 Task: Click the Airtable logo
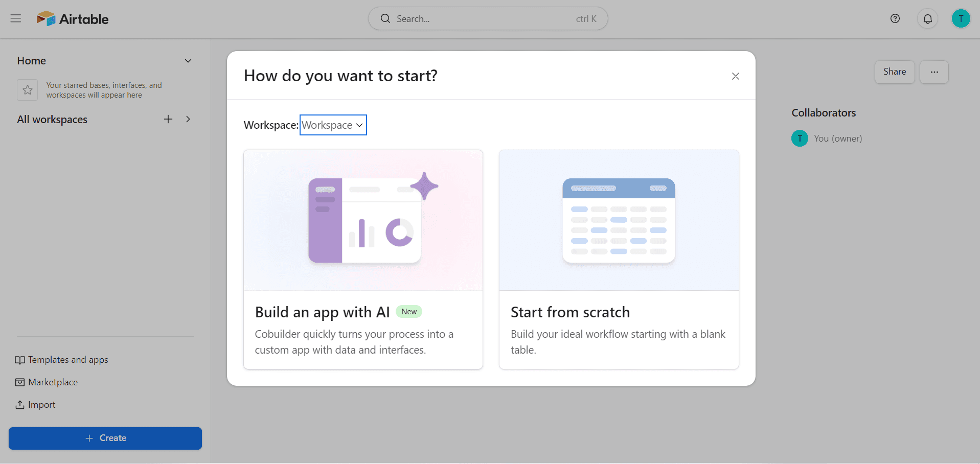[x=73, y=19]
